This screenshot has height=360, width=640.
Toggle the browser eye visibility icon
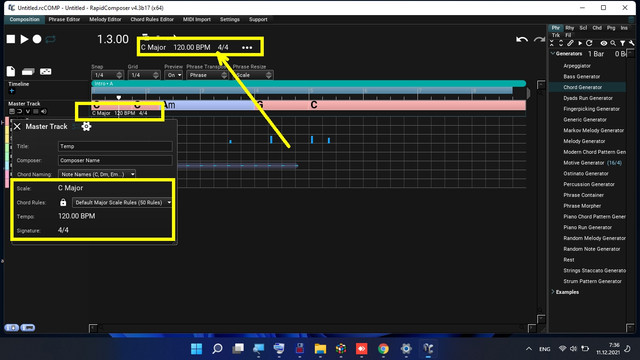coord(604,43)
